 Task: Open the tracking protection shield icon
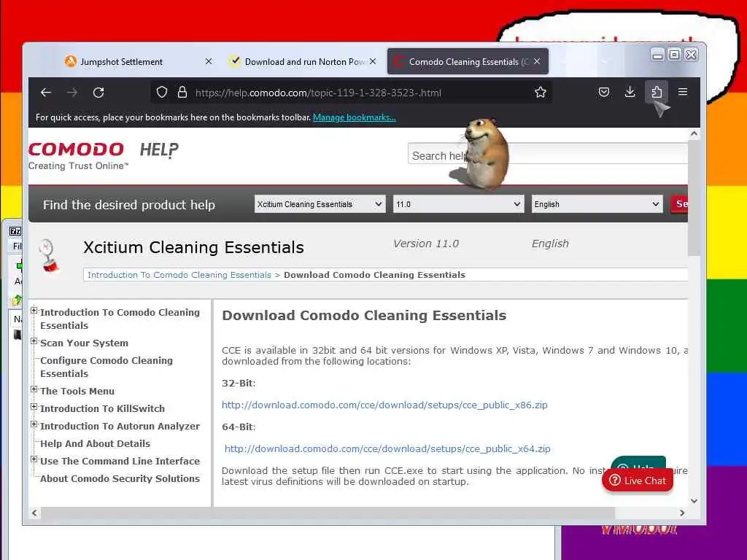click(162, 92)
